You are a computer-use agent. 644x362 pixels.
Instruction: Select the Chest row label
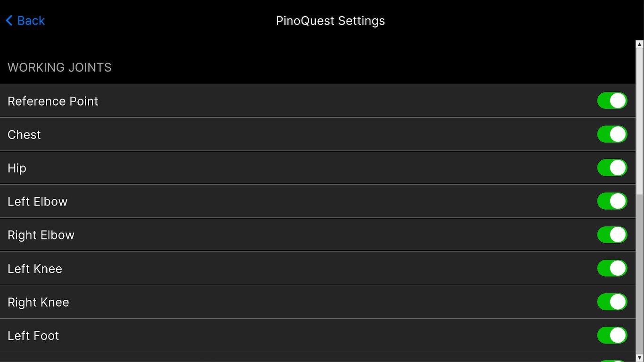pos(24,135)
